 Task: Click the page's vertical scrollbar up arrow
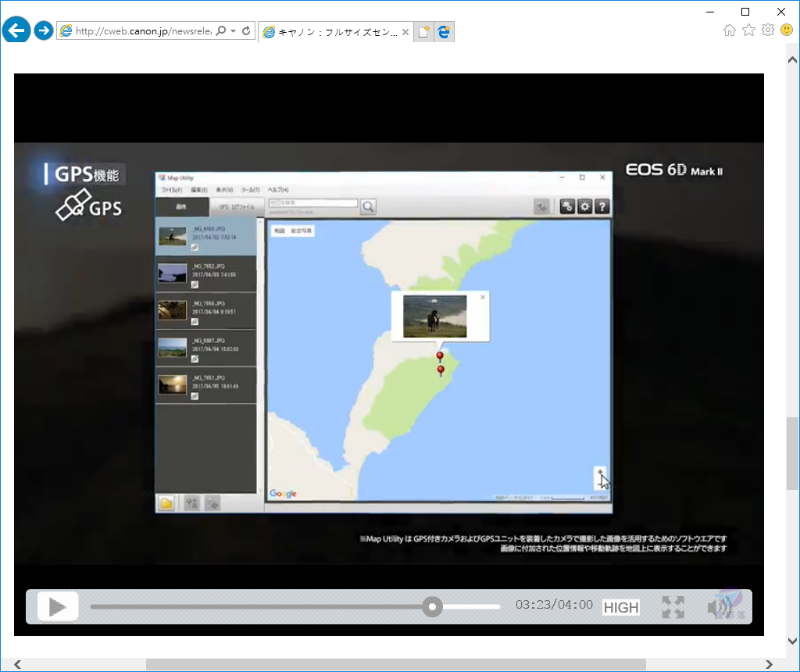(792, 59)
